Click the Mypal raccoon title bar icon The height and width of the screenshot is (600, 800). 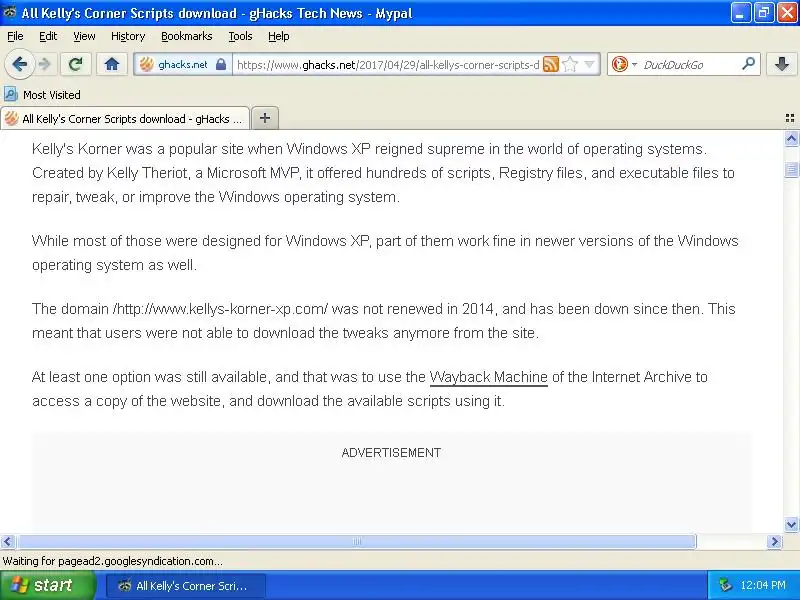point(9,12)
